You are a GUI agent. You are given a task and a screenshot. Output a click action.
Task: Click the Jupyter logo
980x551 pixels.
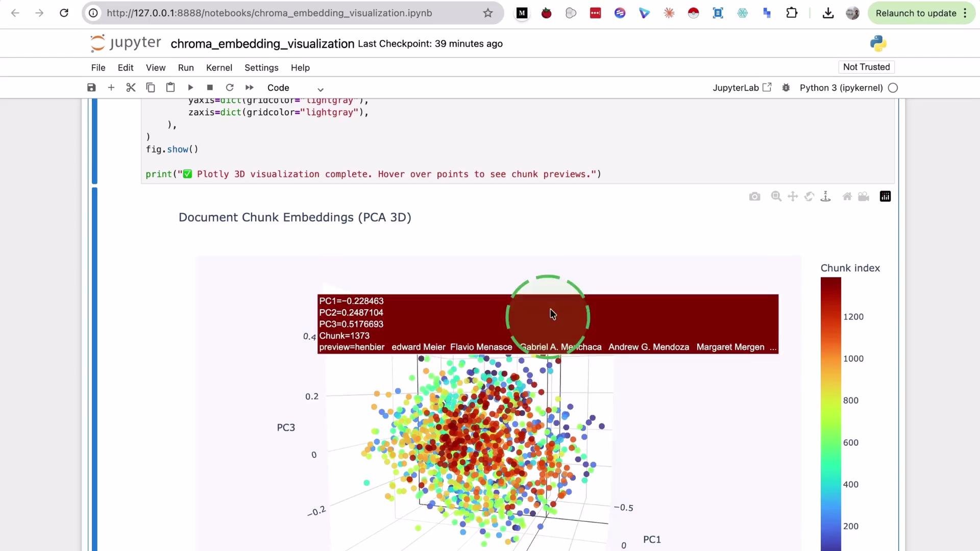pos(126,43)
